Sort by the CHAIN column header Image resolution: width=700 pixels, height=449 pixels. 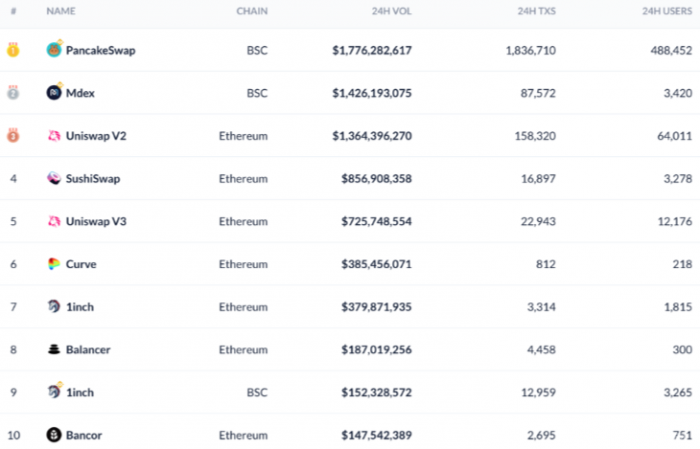pos(251,12)
